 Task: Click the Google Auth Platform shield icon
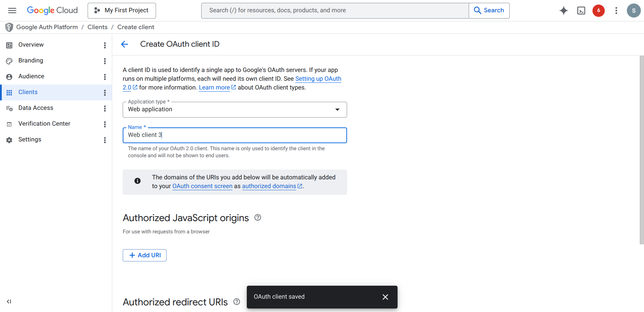click(x=9, y=27)
